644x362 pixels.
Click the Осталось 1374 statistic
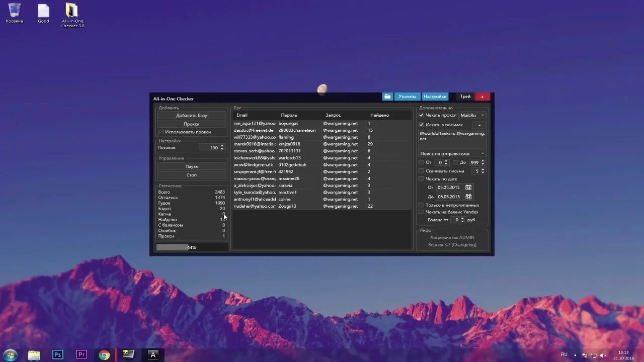coord(192,198)
